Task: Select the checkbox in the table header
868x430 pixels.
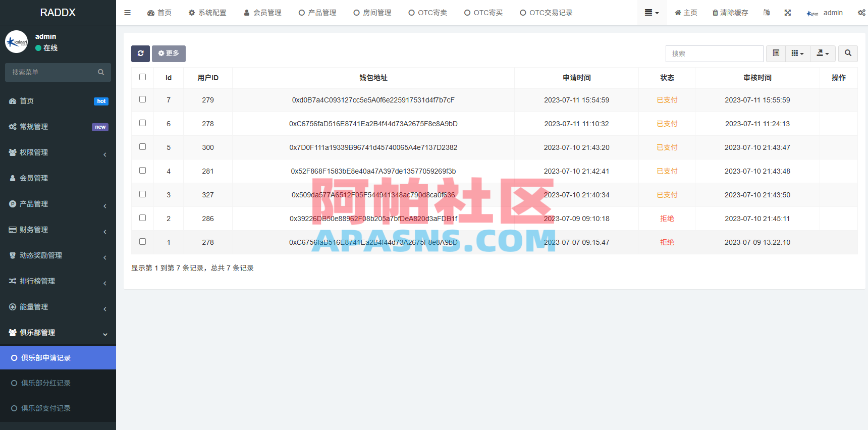Action: [x=142, y=77]
